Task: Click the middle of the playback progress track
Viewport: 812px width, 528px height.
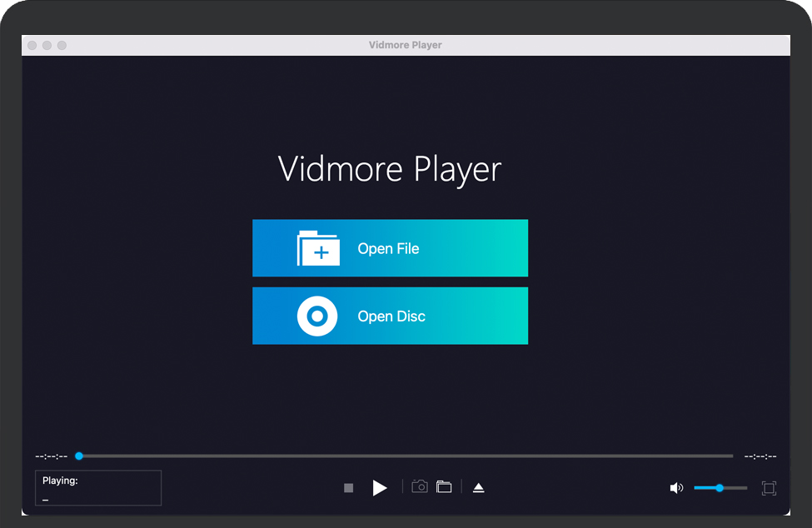Action: [406, 456]
